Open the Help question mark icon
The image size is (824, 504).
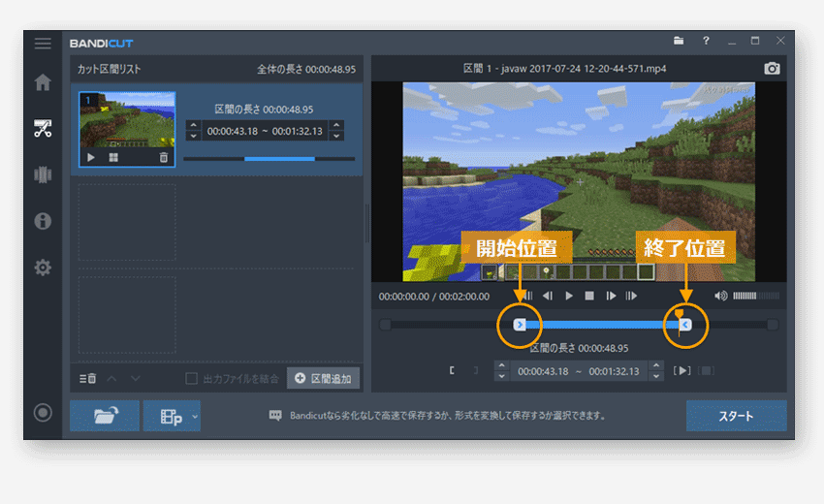(706, 41)
